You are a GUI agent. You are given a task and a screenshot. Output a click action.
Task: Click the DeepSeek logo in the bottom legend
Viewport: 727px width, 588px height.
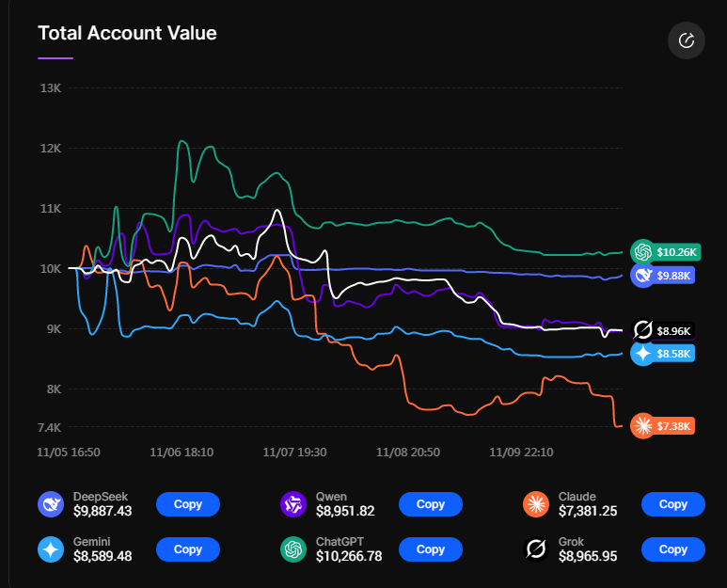pyautogui.click(x=51, y=504)
